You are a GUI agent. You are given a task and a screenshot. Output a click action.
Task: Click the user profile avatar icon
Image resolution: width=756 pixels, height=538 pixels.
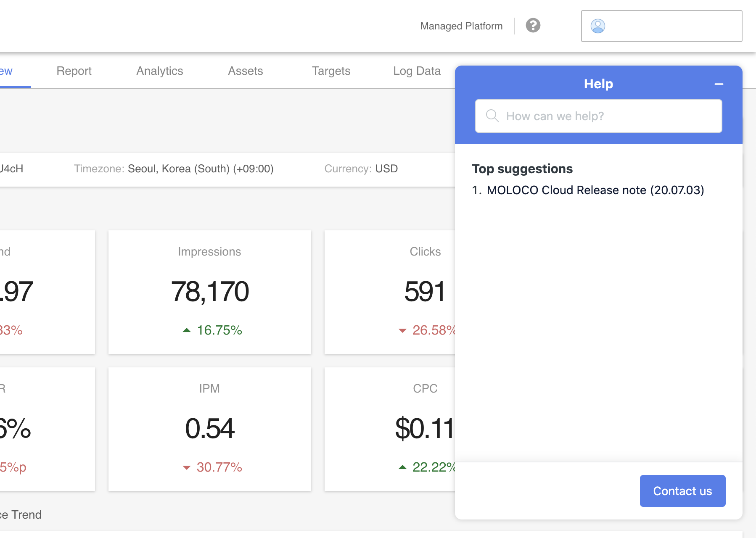pyautogui.click(x=597, y=26)
